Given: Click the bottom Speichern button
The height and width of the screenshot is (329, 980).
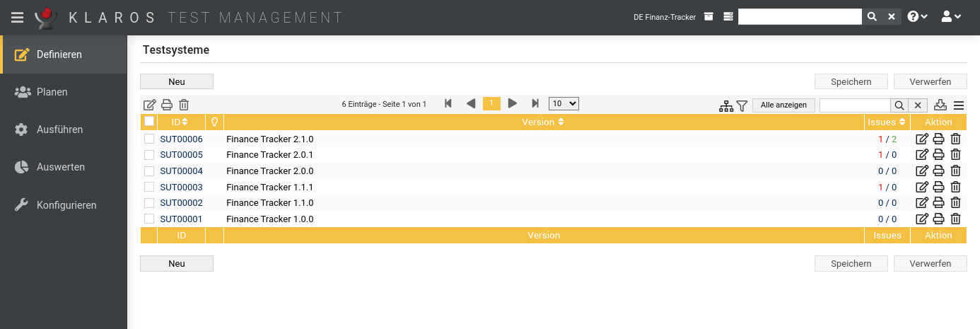Looking at the screenshot, I should [851, 263].
